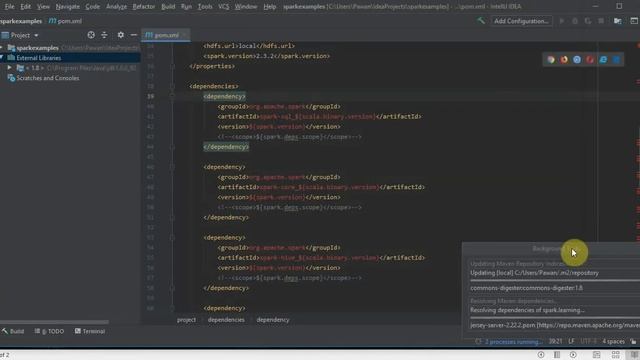Click the Debug bug icon in toolbar

(x=575, y=21)
